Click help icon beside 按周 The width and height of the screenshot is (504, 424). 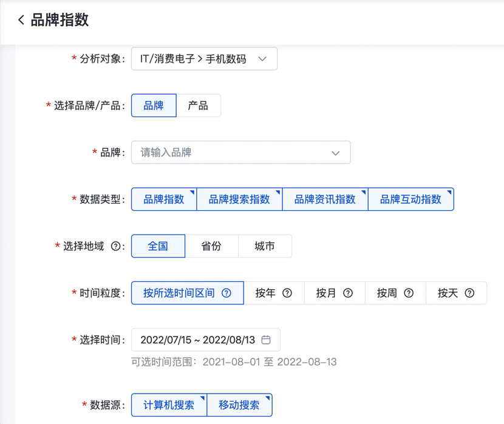point(409,293)
